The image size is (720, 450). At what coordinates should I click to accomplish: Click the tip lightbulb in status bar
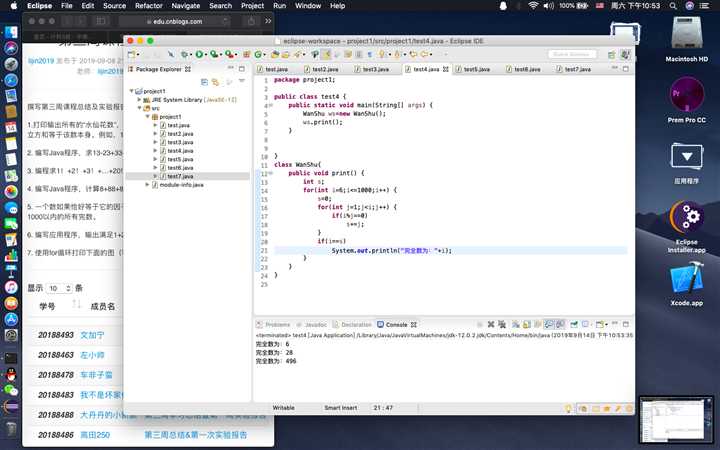(x=568, y=408)
